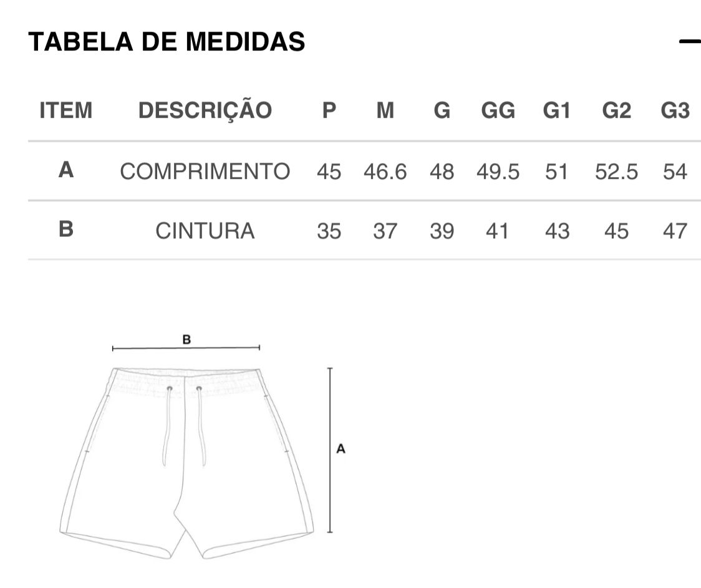Click the ITEM column header

coord(66,110)
